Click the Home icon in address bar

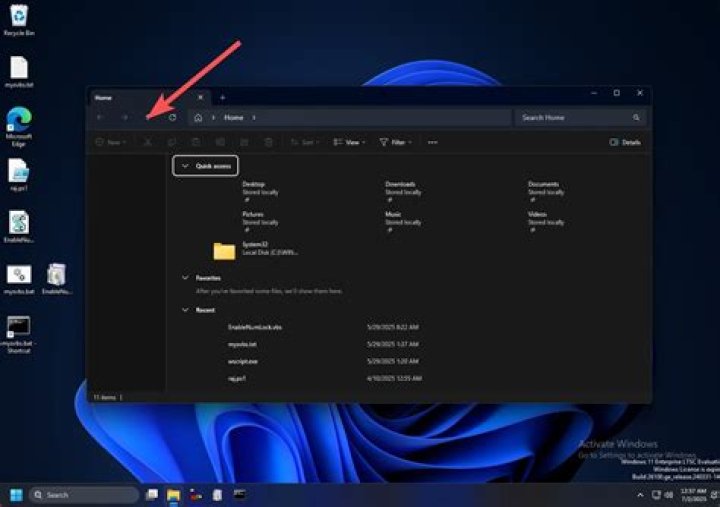(x=198, y=117)
